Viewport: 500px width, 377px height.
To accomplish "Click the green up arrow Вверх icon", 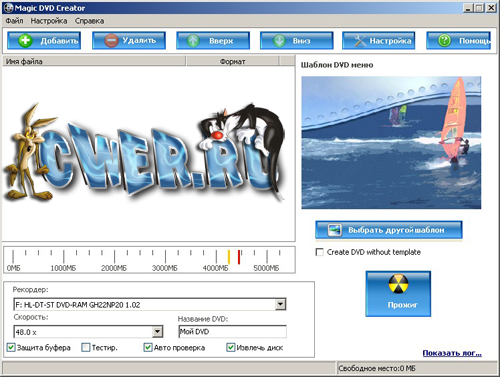I will point(193,41).
